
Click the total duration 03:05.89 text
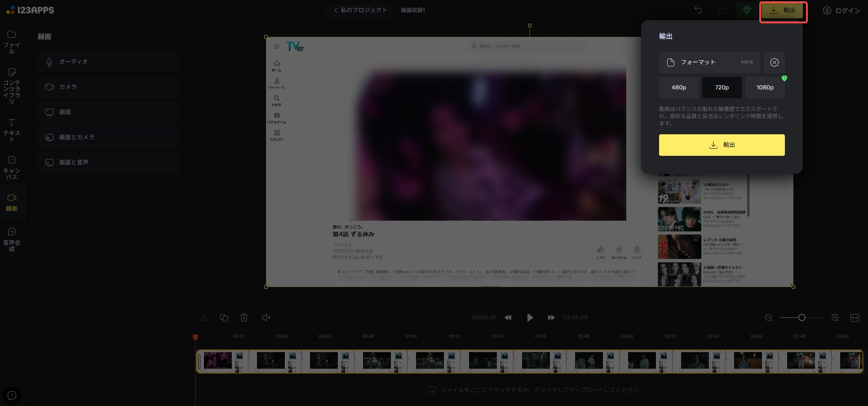pos(575,318)
